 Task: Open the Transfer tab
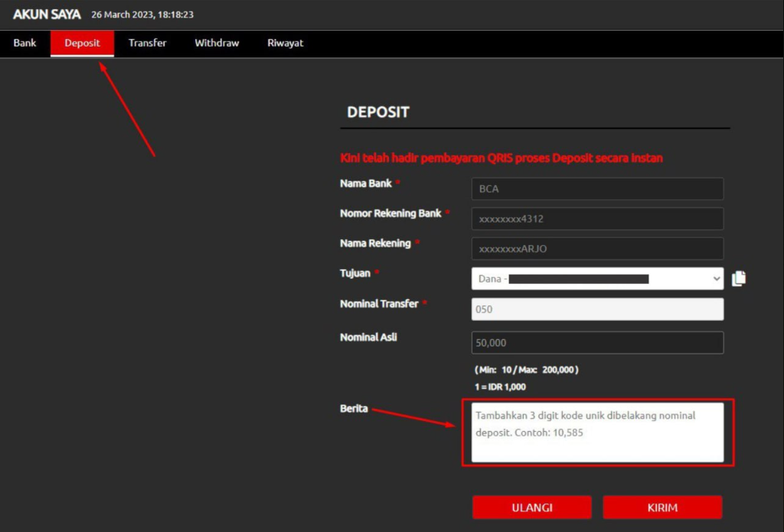click(147, 43)
